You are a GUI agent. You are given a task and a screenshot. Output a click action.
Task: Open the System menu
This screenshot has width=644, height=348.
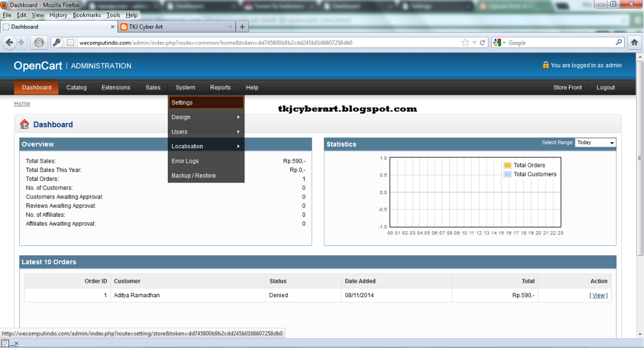pyautogui.click(x=185, y=87)
